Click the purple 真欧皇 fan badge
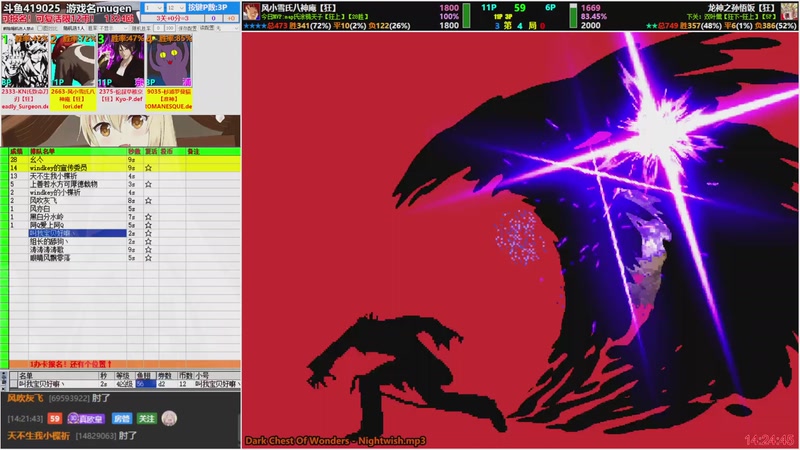The height and width of the screenshot is (450, 800). [86, 418]
